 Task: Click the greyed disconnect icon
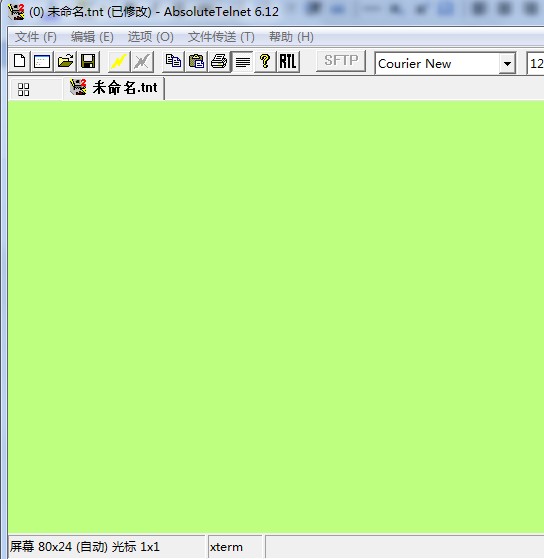(142, 62)
